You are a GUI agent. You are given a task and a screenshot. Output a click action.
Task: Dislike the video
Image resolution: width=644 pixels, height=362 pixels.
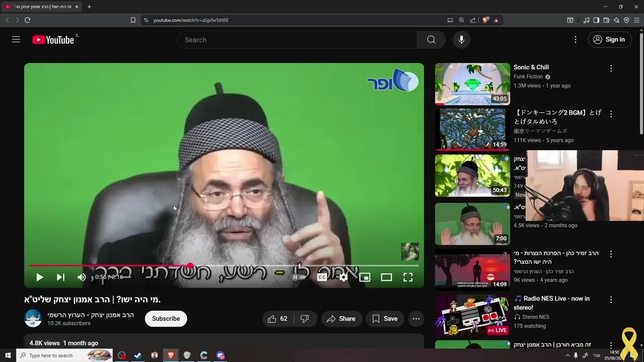(x=304, y=319)
